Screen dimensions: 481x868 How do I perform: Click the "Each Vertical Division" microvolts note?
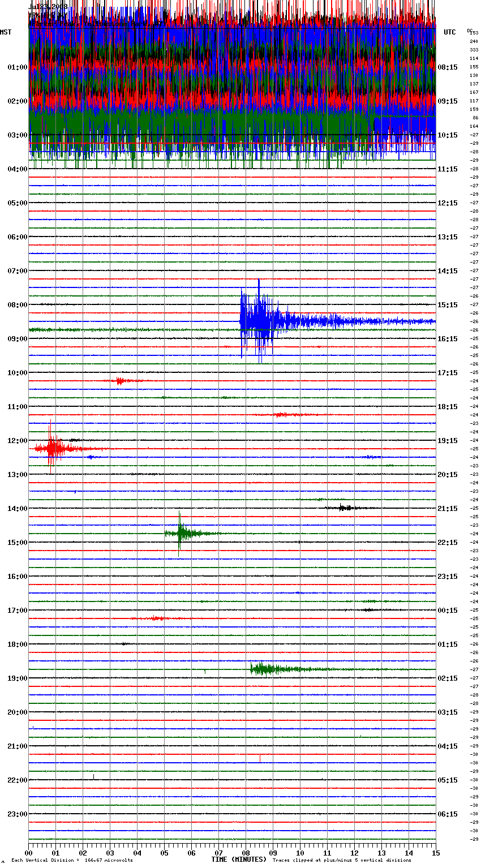pos(72,860)
